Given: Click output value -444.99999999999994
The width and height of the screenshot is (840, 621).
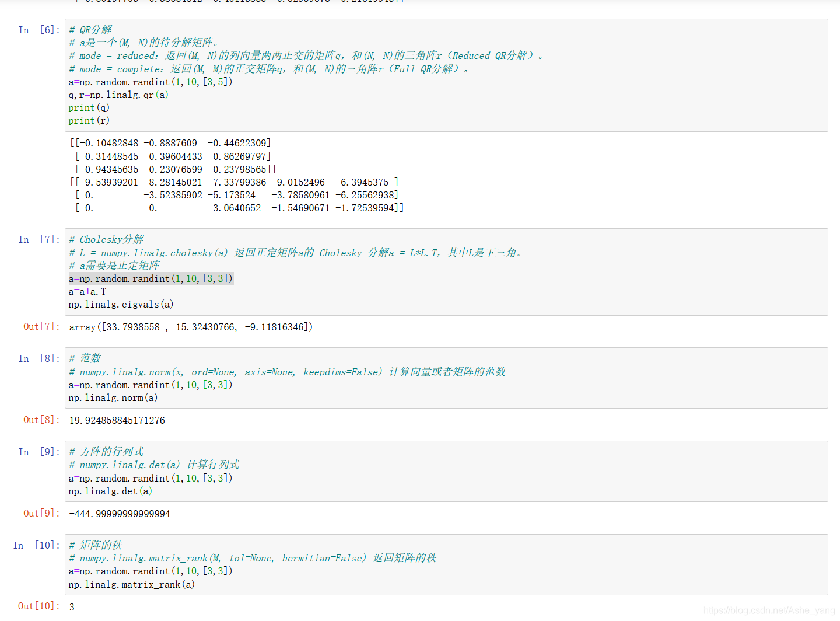Looking at the screenshot, I should 120,514.
